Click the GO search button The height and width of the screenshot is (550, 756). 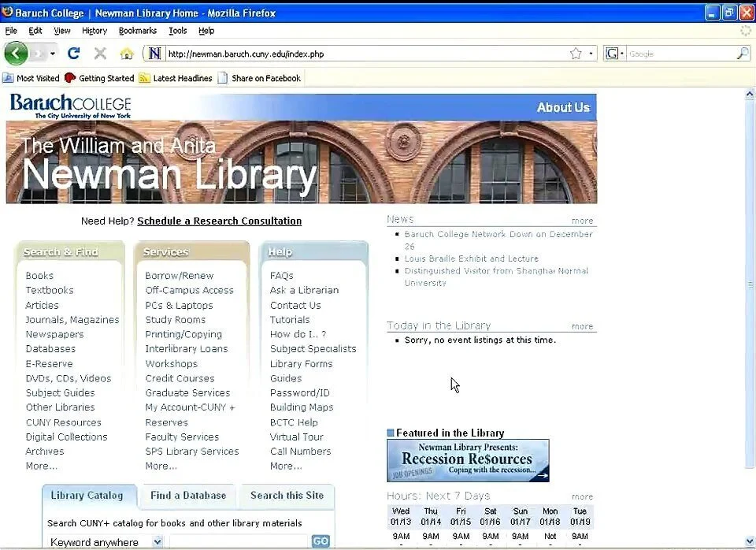(321, 541)
